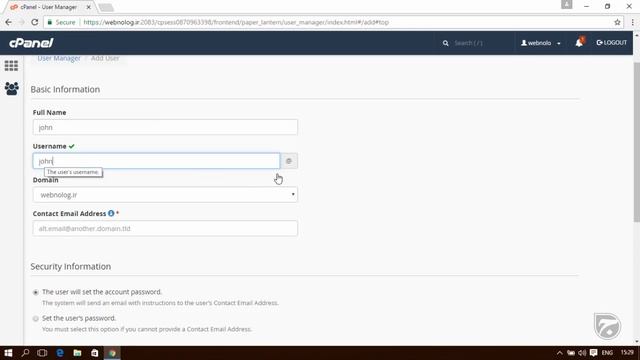This screenshot has height=360, width=640.
Task: Click the @ button beside the Username field
Action: coord(289,161)
